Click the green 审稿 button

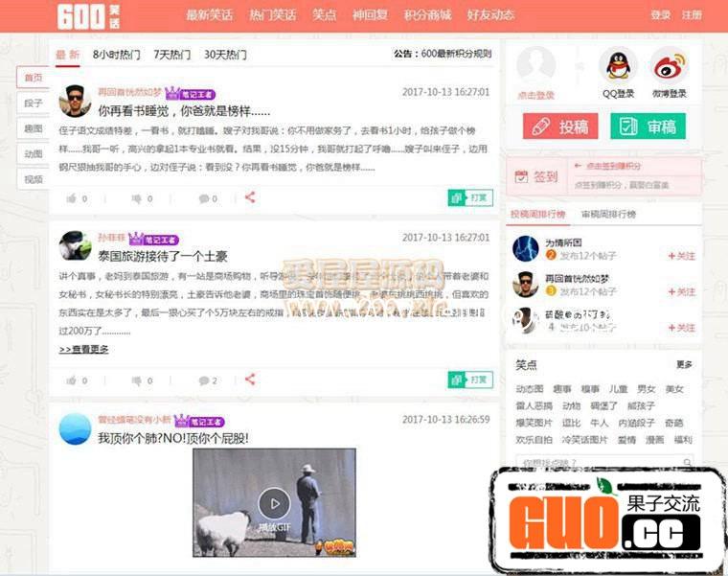click(648, 127)
